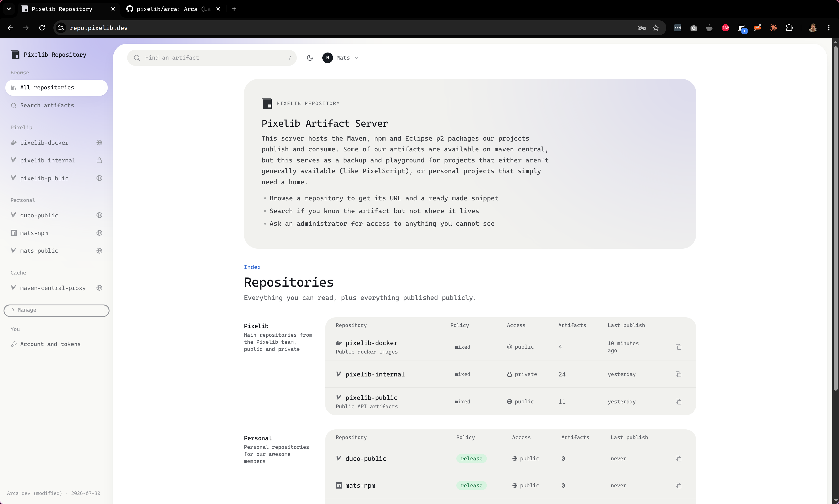Toggle dark mode moon icon
Image resolution: width=839 pixels, height=504 pixels.
click(310, 58)
